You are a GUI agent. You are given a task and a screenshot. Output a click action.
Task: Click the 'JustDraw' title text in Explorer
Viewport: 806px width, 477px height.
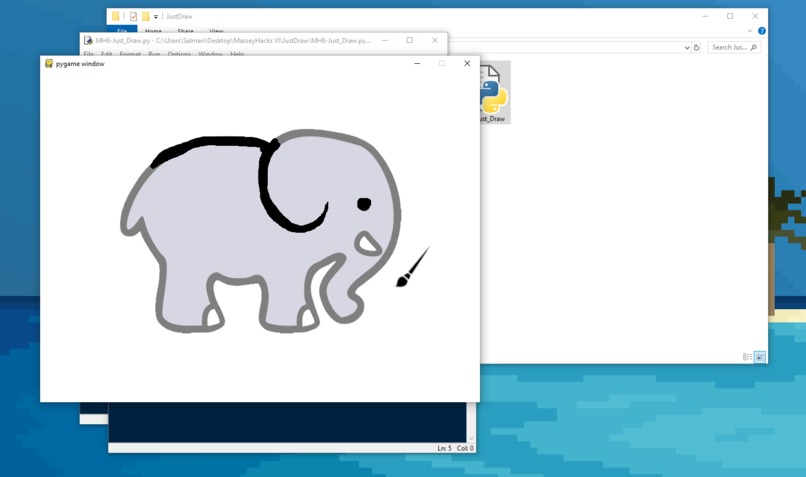(x=179, y=16)
